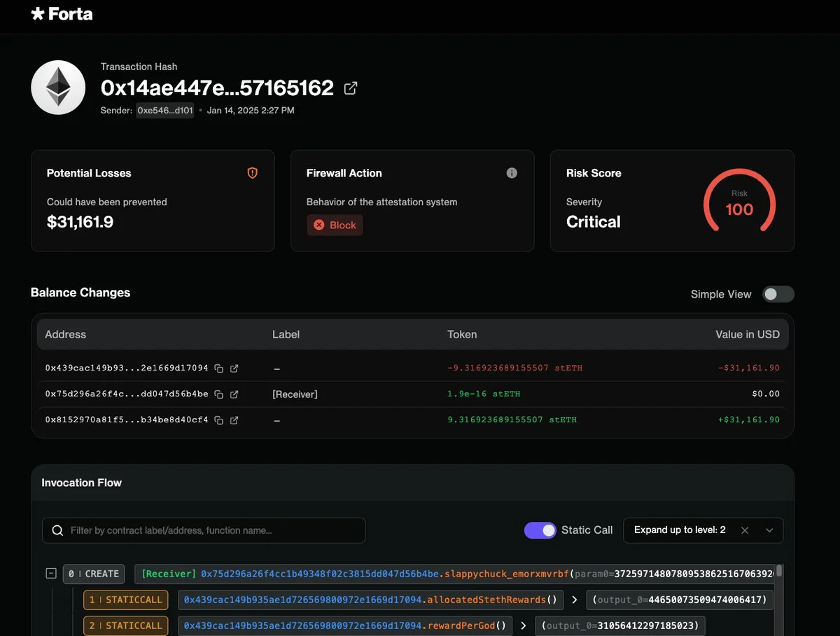Open the Expand up to level dropdown
The image size is (840, 636).
(x=769, y=530)
